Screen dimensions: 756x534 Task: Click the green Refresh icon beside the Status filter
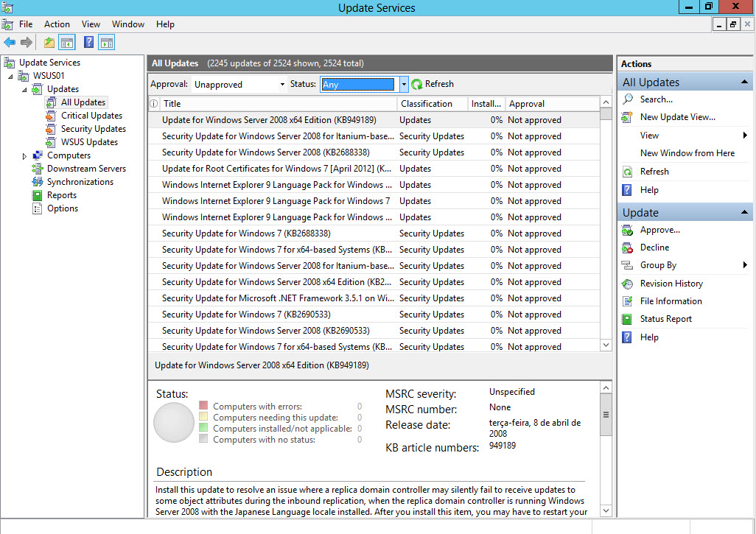417,84
